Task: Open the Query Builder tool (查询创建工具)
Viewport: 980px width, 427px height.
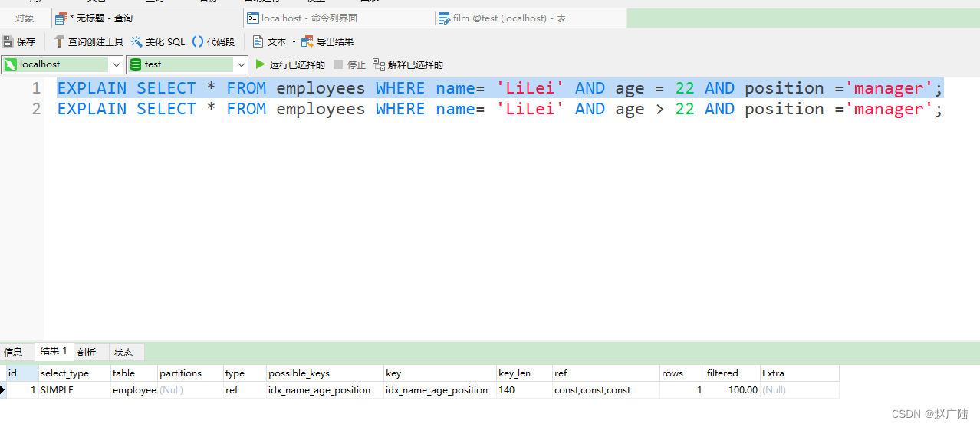Action: pyautogui.click(x=88, y=42)
